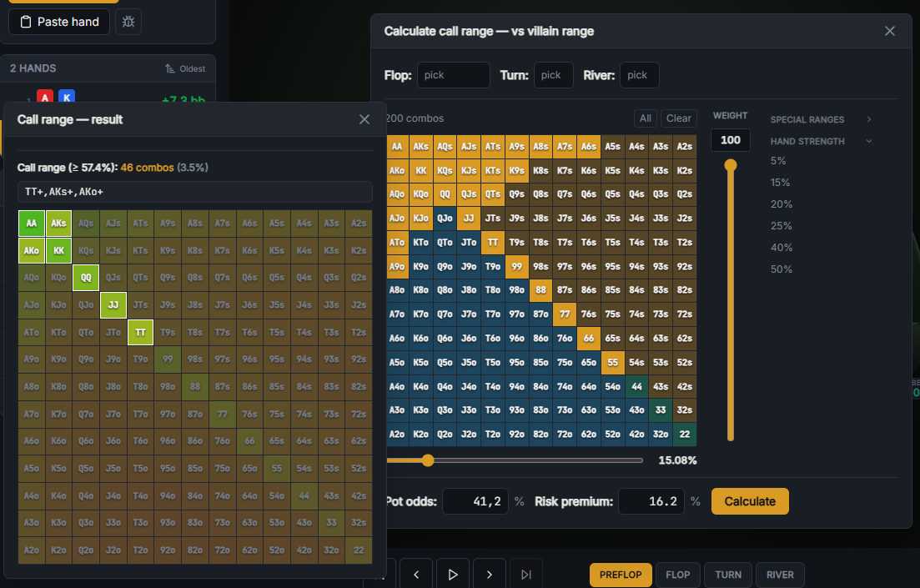Toggle KK in the villain range grid
The height and width of the screenshot is (588, 920).
[420, 171]
